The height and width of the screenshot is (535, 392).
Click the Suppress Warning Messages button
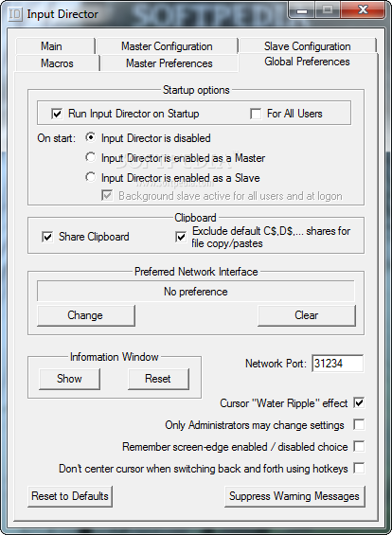pyautogui.click(x=294, y=496)
